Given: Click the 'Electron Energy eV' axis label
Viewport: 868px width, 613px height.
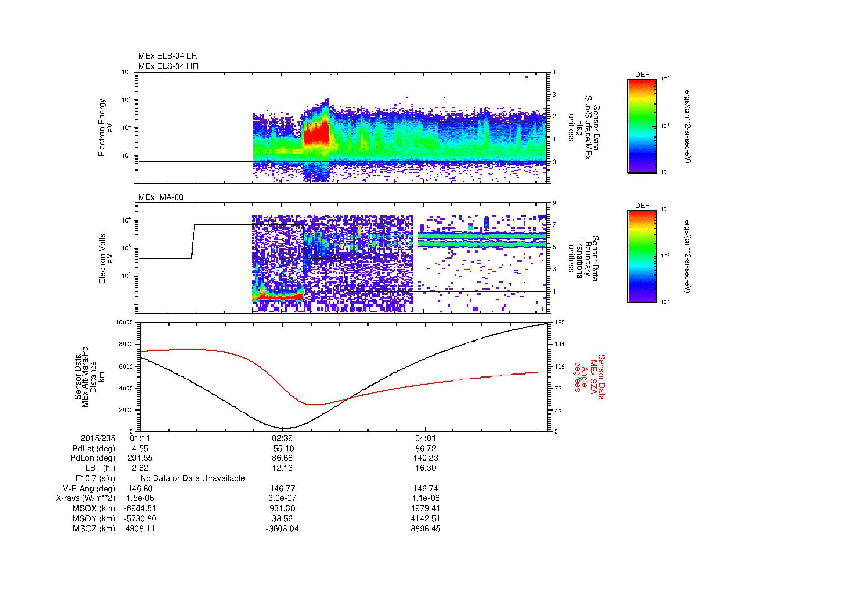Looking at the screenshot, I should (x=106, y=128).
